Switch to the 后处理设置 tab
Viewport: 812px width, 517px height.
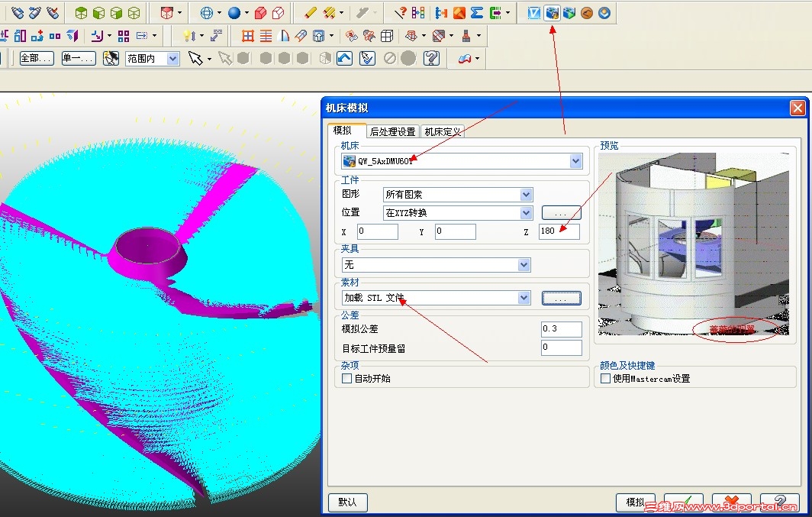coord(392,131)
